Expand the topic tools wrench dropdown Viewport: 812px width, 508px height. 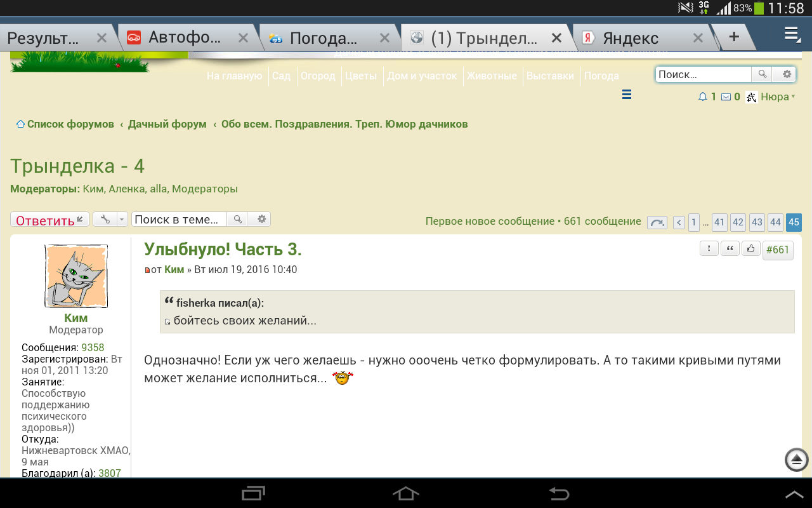[x=110, y=220]
